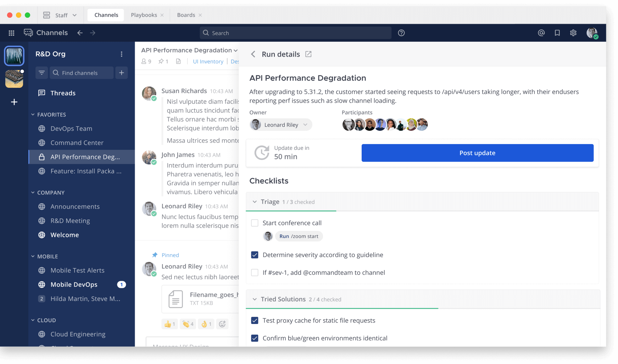Select the R&D Org team icon
Viewport: 618px width, 364px height.
pyautogui.click(x=14, y=56)
